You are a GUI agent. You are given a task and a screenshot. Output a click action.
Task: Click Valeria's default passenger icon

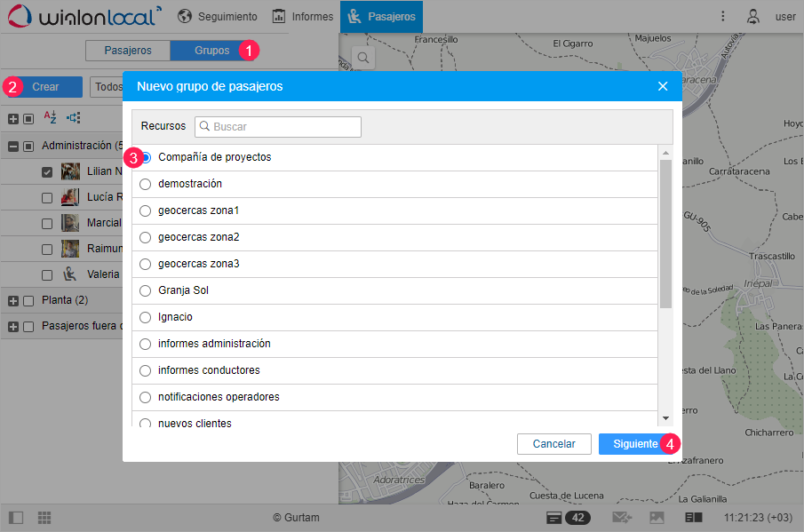pos(69,274)
